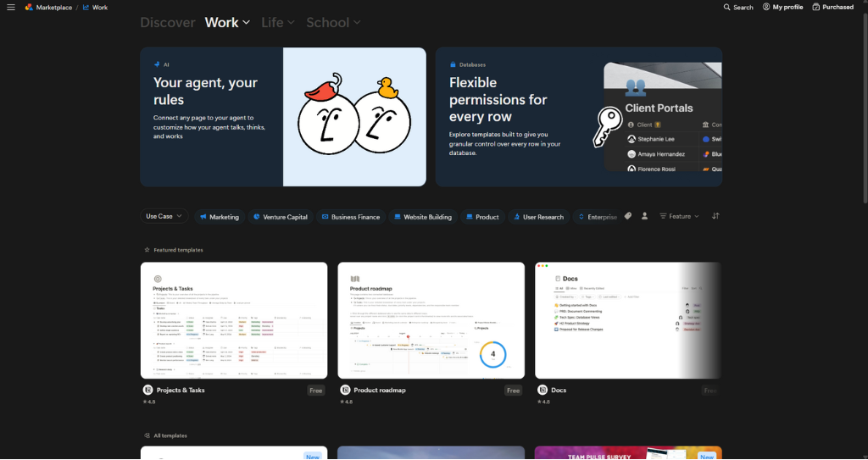This screenshot has height=460, width=868.
Task: Open the Docs template thumbnail
Action: pyautogui.click(x=628, y=320)
